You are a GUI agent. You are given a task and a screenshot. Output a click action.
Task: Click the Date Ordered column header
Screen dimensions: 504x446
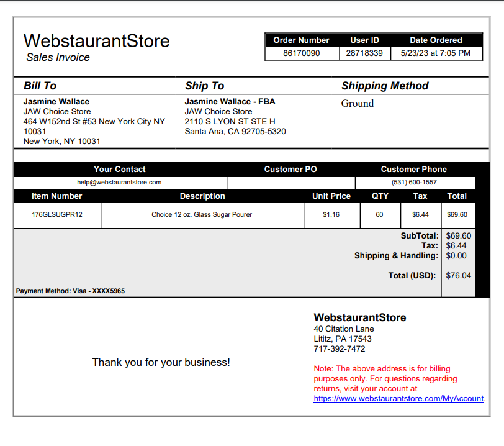point(436,40)
